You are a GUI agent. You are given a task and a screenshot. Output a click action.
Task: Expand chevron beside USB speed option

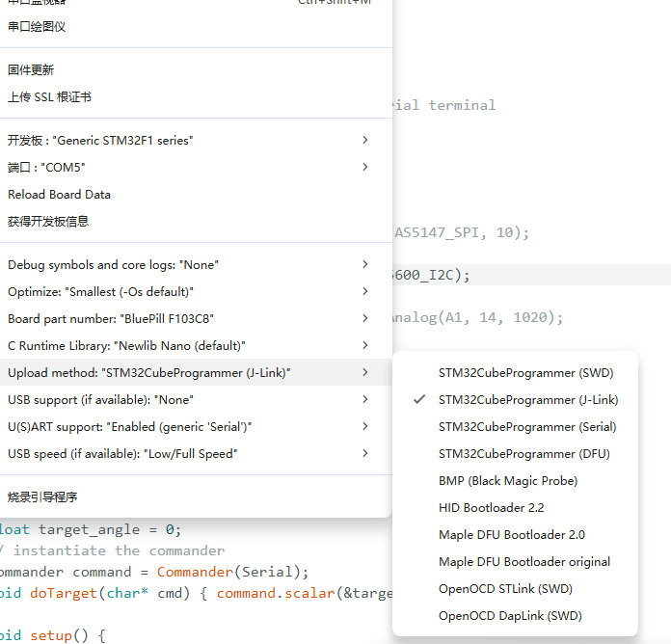[364, 453]
